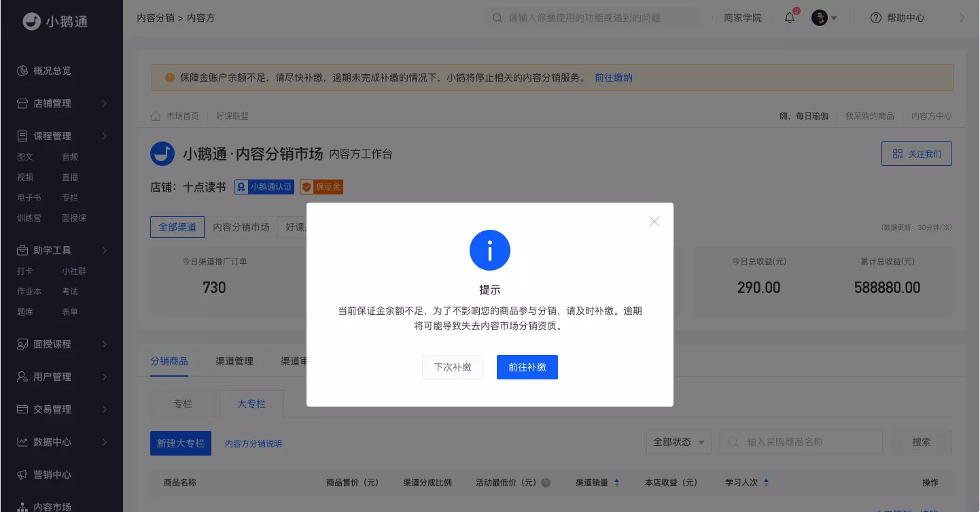Image resolution: width=980 pixels, height=512 pixels.
Task: Expand the 店铺管理 chevron
Action: (x=105, y=103)
